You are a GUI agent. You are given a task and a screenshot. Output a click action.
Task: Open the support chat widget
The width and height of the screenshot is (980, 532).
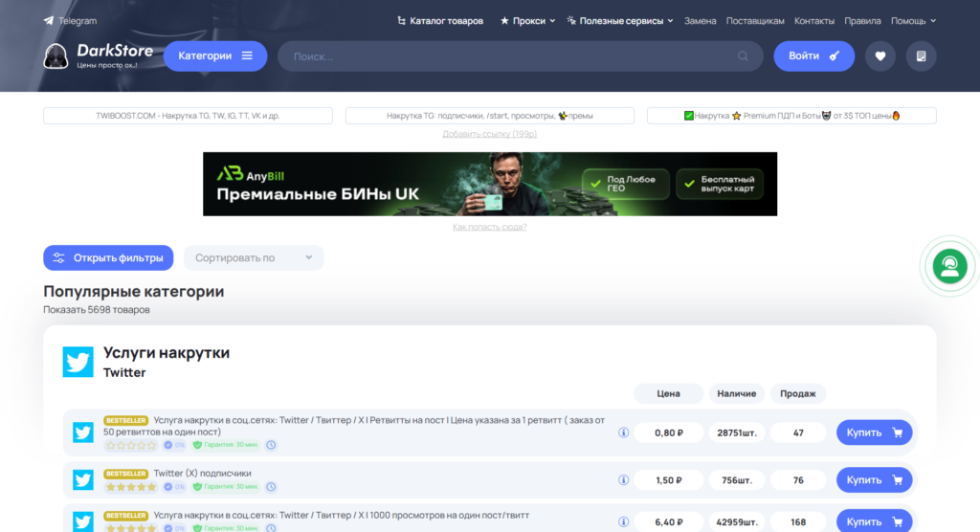click(949, 266)
